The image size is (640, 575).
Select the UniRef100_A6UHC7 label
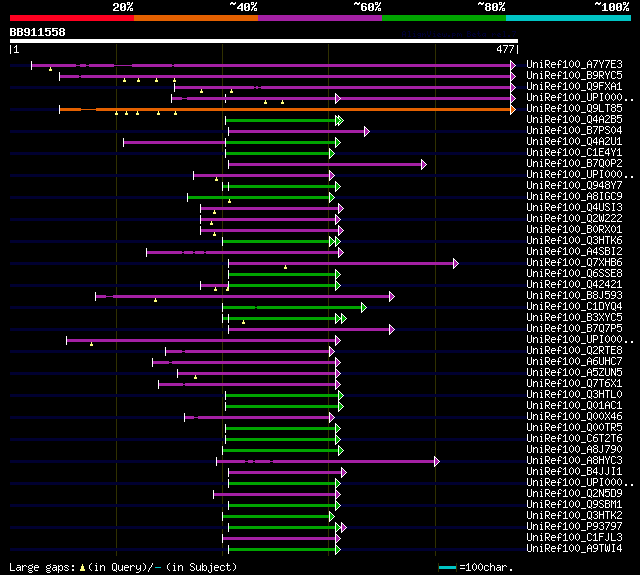point(574,362)
